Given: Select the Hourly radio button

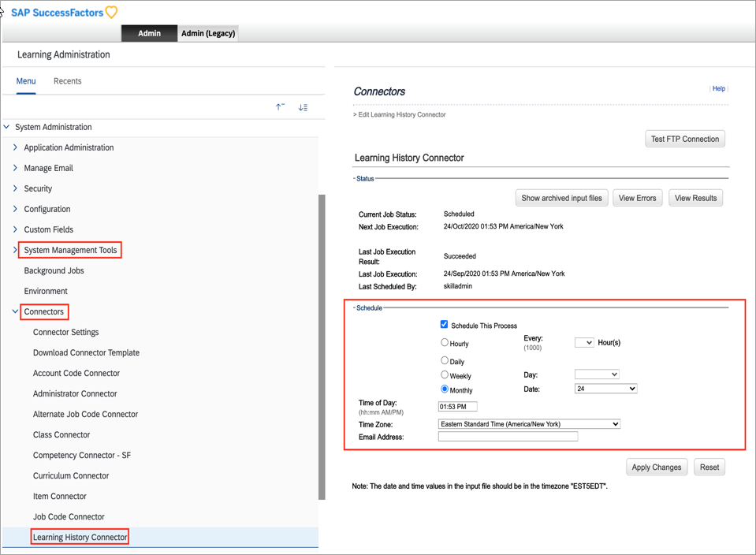Looking at the screenshot, I should point(445,343).
